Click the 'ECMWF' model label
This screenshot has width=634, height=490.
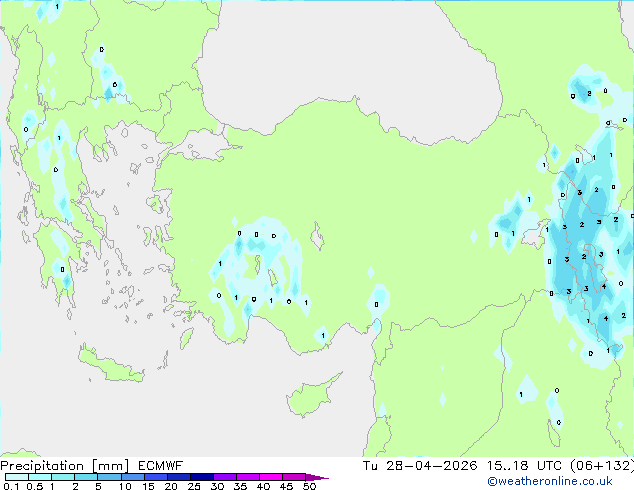160,466
